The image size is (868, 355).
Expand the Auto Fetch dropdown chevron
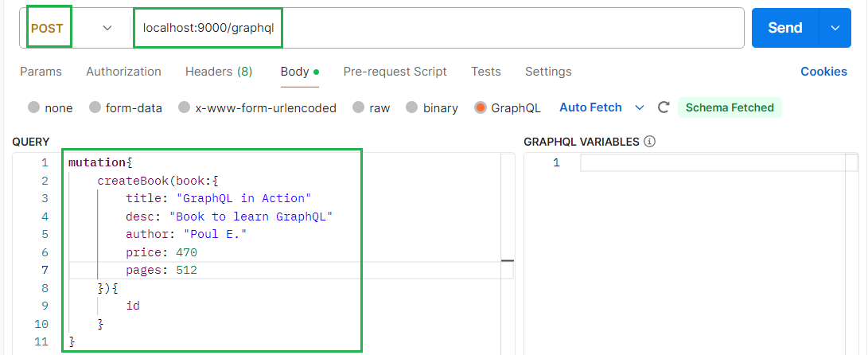tap(639, 107)
